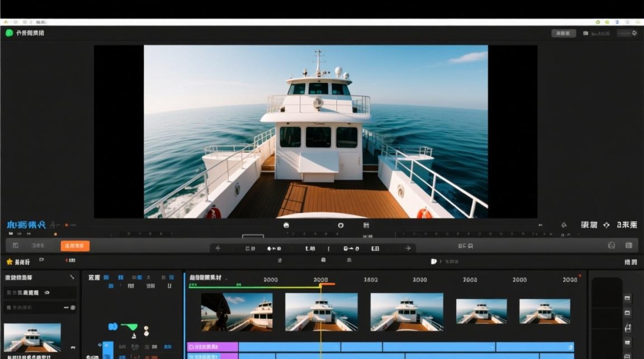Screen dimensions: 644x359
Task: Select the last boat thumbnail on the timeline
Action: (x=545, y=311)
